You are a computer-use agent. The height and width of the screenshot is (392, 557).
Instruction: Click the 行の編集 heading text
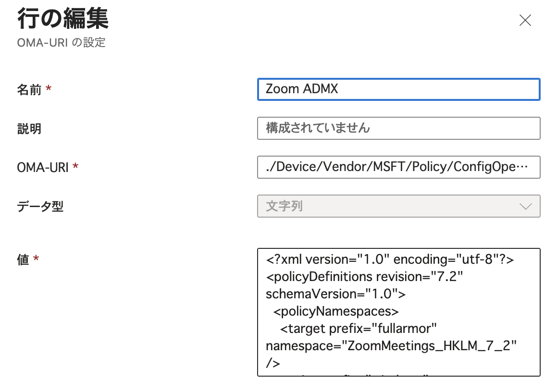point(63,18)
